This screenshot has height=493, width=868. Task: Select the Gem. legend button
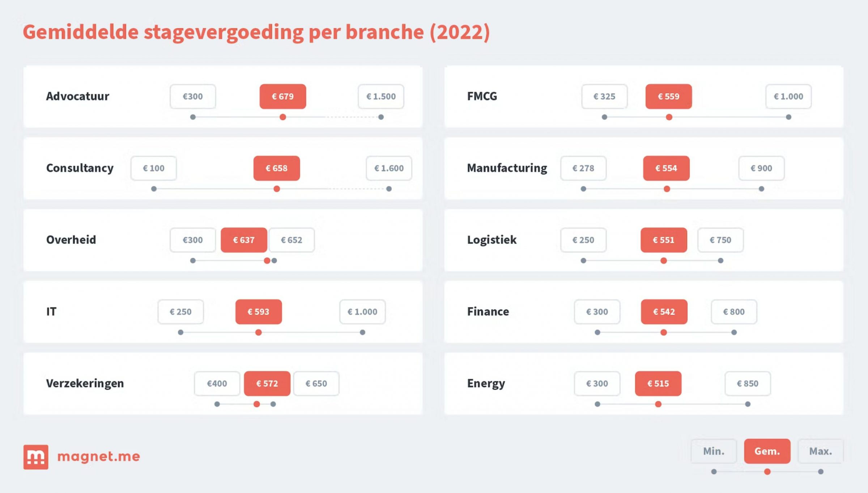coord(767,451)
